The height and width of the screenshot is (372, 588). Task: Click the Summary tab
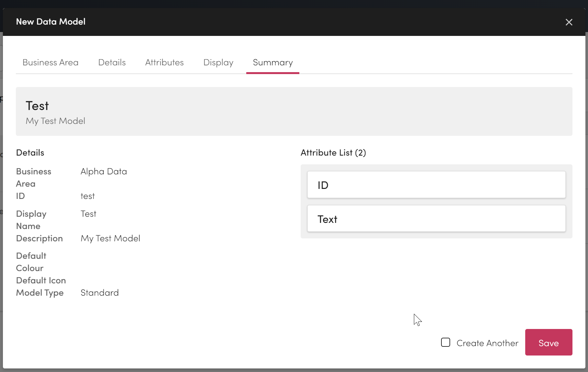point(272,62)
